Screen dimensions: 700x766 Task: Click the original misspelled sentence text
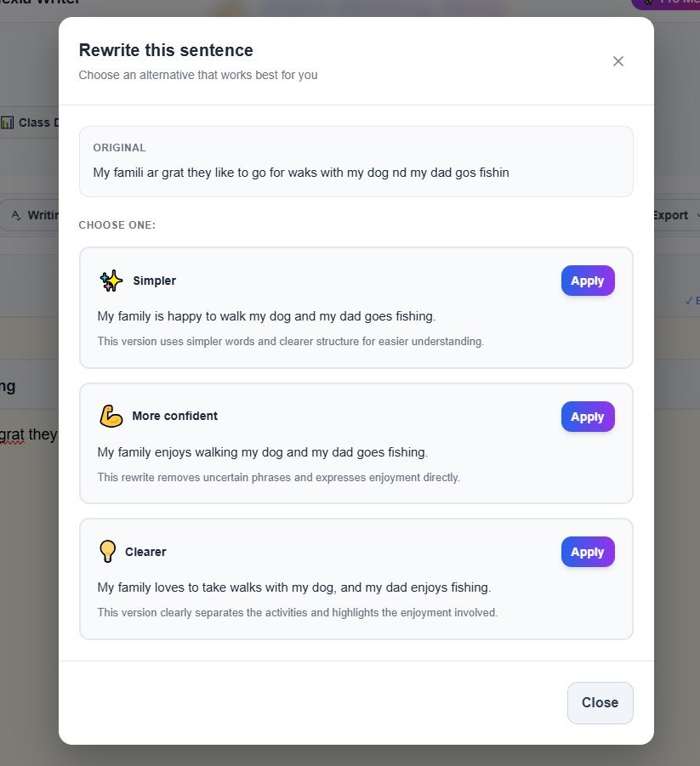pyautogui.click(x=300, y=173)
